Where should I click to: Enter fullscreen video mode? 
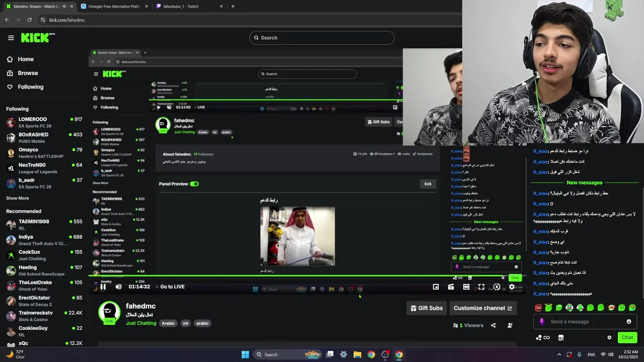click(x=481, y=287)
